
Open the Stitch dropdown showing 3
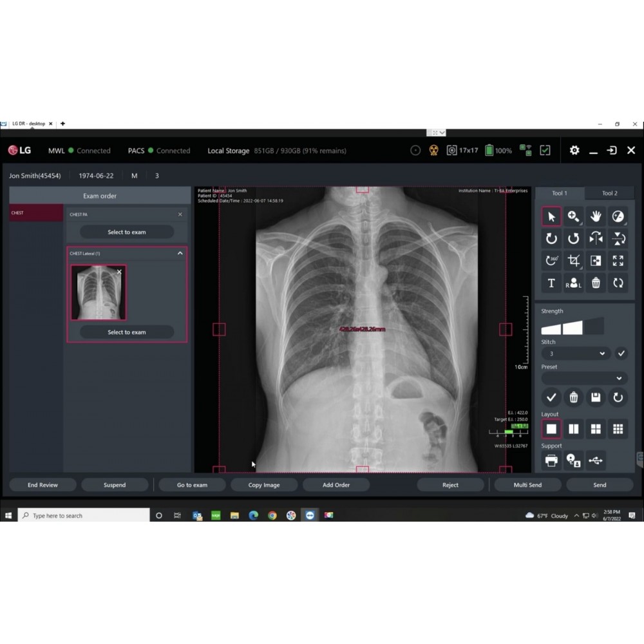[x=576, y=353]
